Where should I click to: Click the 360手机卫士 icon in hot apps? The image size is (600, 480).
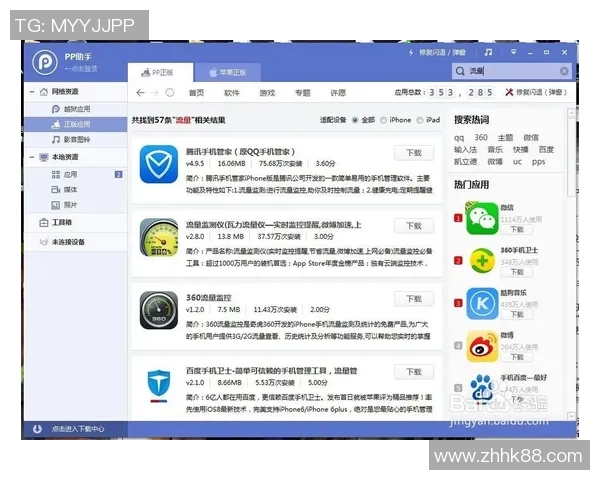pos(482,261)
